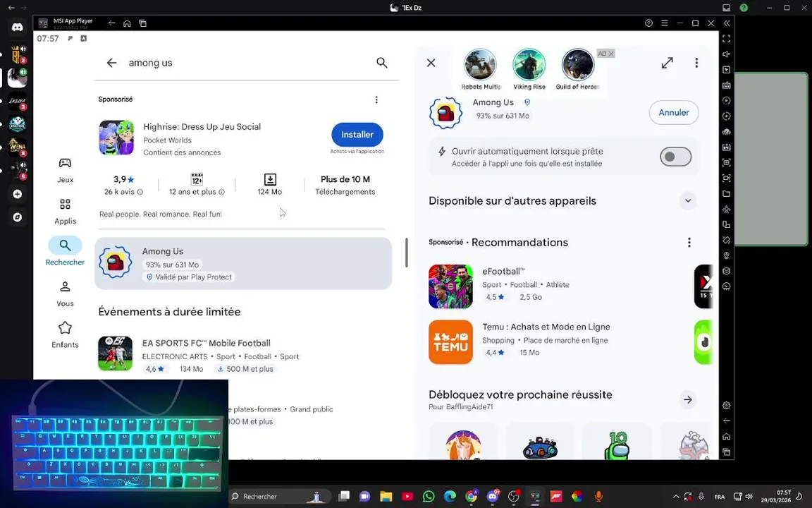Click the 3,9 star rating of Highrise
Image resolution: width=812 pixels, height=508 pixels.
124,179
